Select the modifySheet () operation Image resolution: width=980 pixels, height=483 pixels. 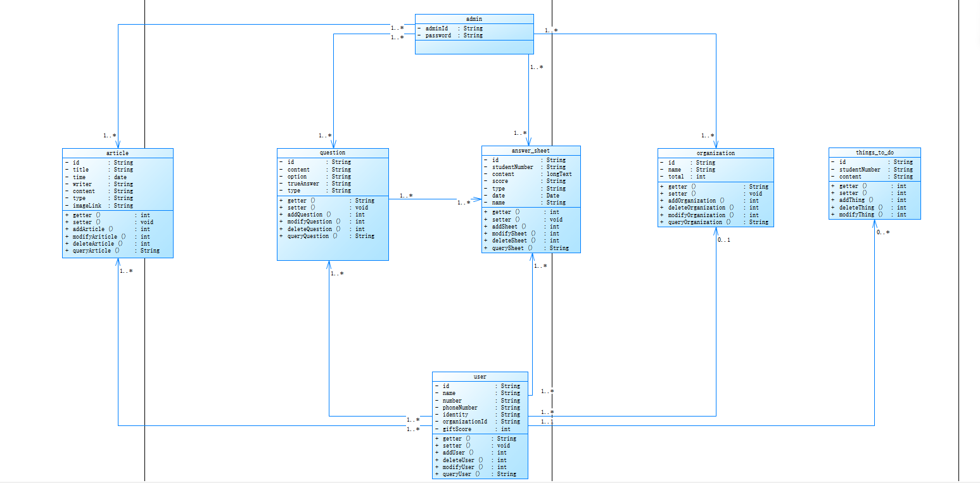click(x=522, y=234)
